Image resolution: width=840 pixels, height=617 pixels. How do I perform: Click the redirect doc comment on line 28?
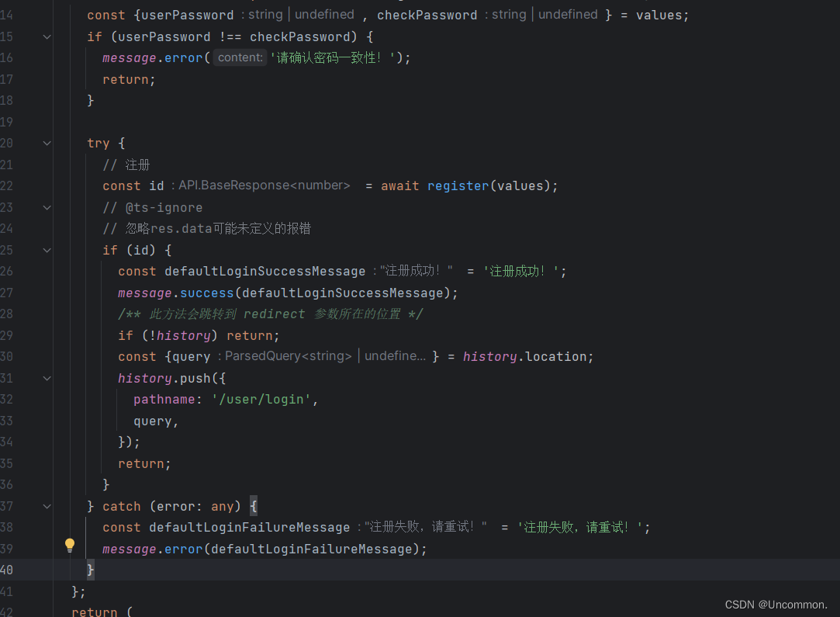coord(271,314)
